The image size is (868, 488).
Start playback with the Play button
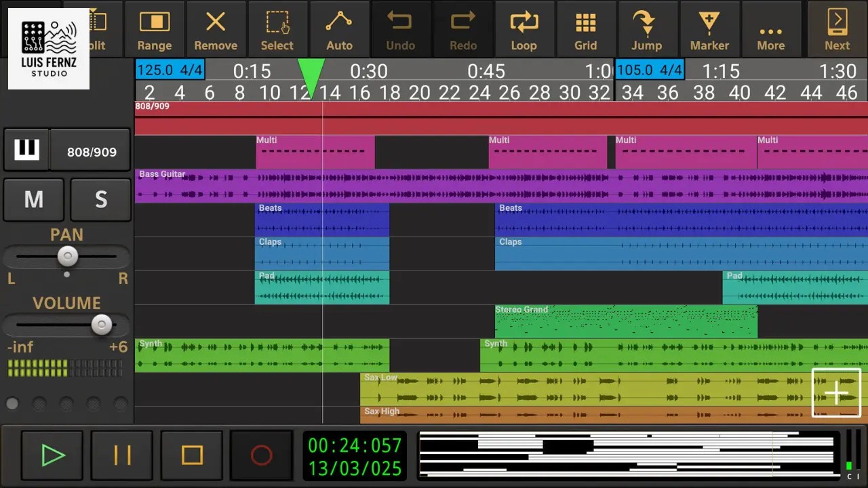click(52, 455)
